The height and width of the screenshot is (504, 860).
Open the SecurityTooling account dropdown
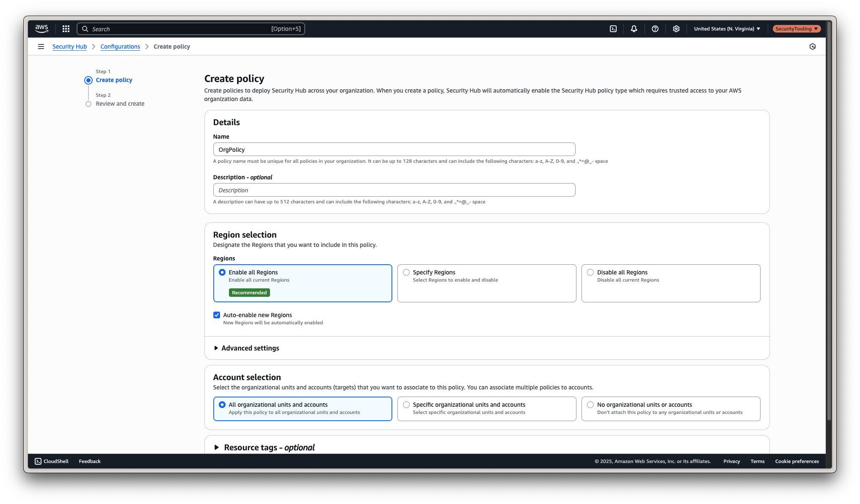[797, 29]
